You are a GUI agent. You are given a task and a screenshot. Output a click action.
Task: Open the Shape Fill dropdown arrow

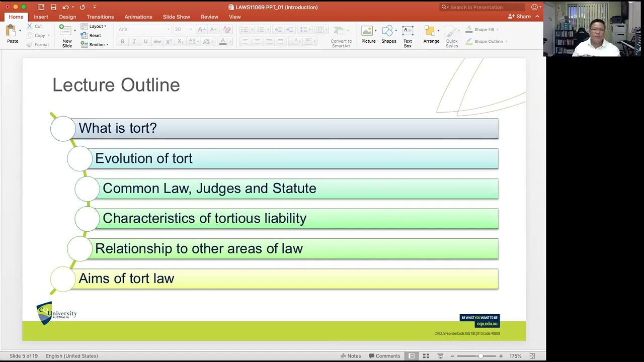coord(498,30)
